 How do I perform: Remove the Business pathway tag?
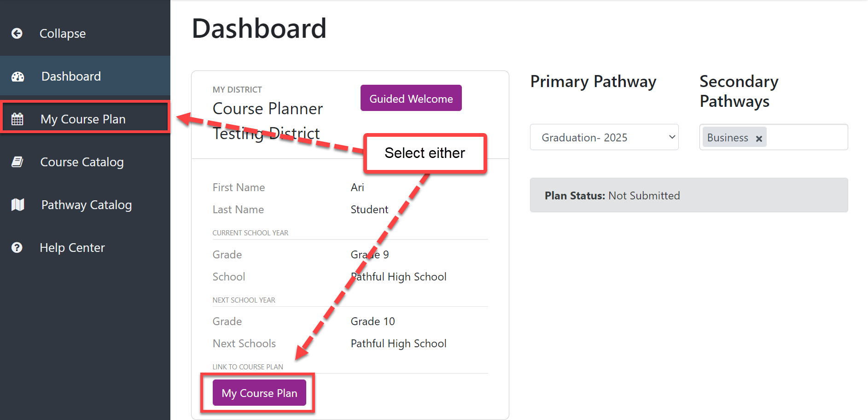(759, 139)
